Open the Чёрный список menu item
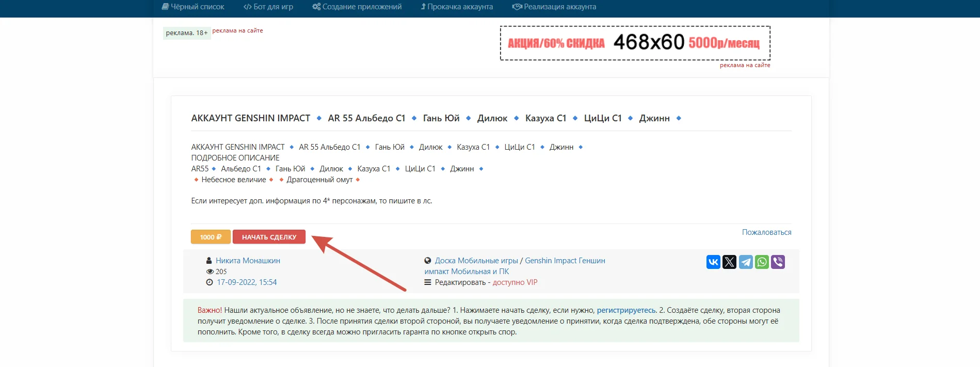980x367 pixels. [x=193, y=7]
